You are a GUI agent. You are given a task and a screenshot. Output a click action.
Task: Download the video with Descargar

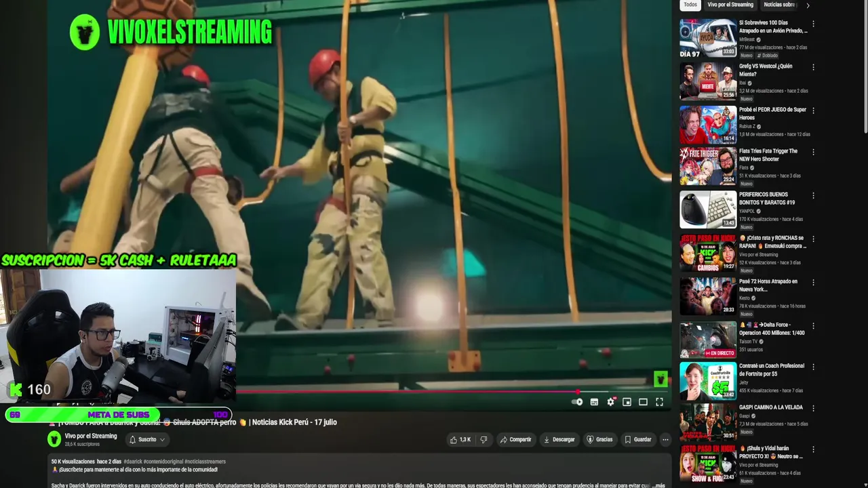(559, 439)
